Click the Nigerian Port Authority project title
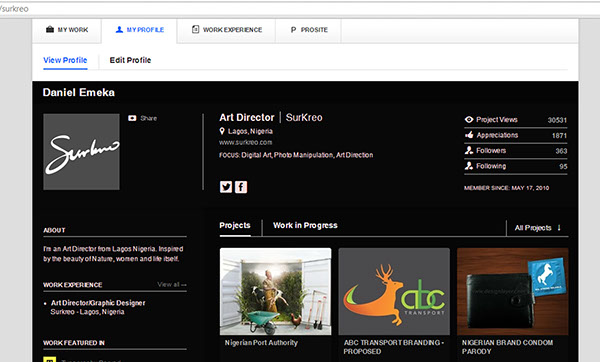This screenshot has height=362, width=600. tap(261, 343)
